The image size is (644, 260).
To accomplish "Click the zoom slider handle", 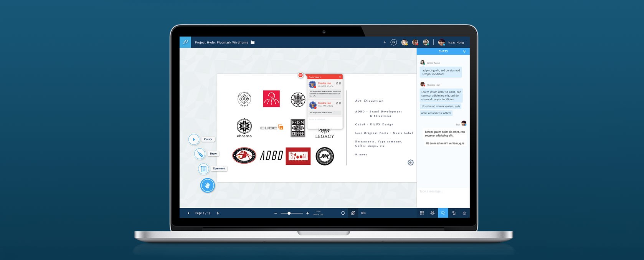I will 289,213.
